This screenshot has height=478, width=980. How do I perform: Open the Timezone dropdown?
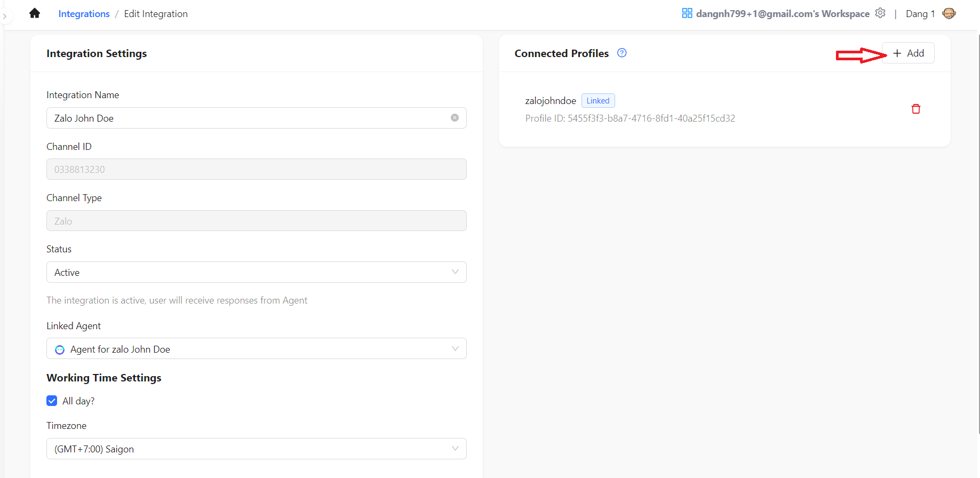click(256, 449)
